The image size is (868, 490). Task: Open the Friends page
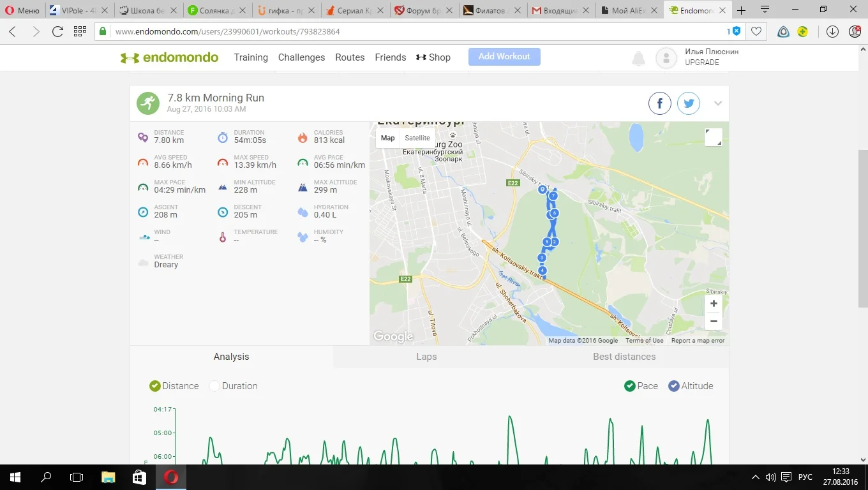(391, 57)
